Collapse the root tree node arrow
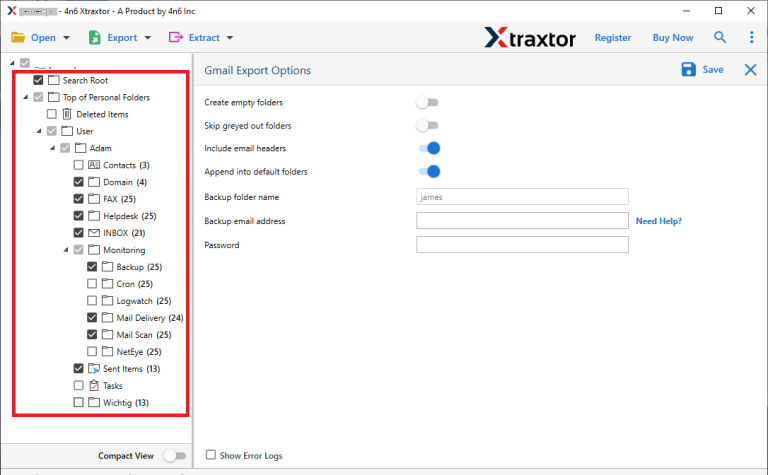 click(12, 63)
